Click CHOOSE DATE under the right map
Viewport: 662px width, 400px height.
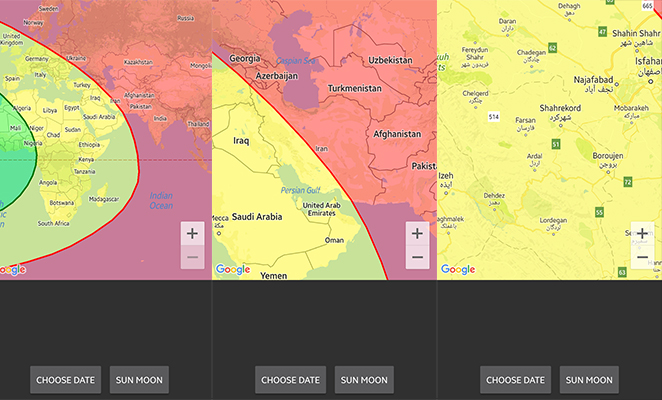pyautogui.click(x=515, y=380)
